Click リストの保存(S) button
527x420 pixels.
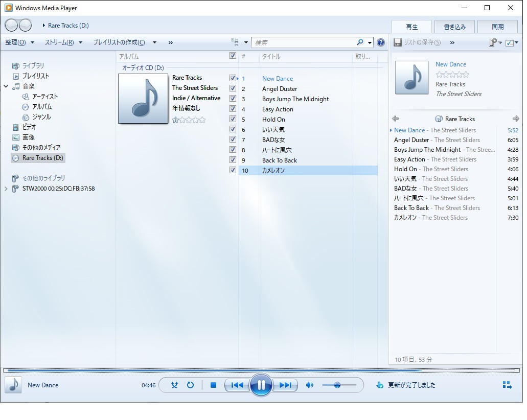click(417, 42)
